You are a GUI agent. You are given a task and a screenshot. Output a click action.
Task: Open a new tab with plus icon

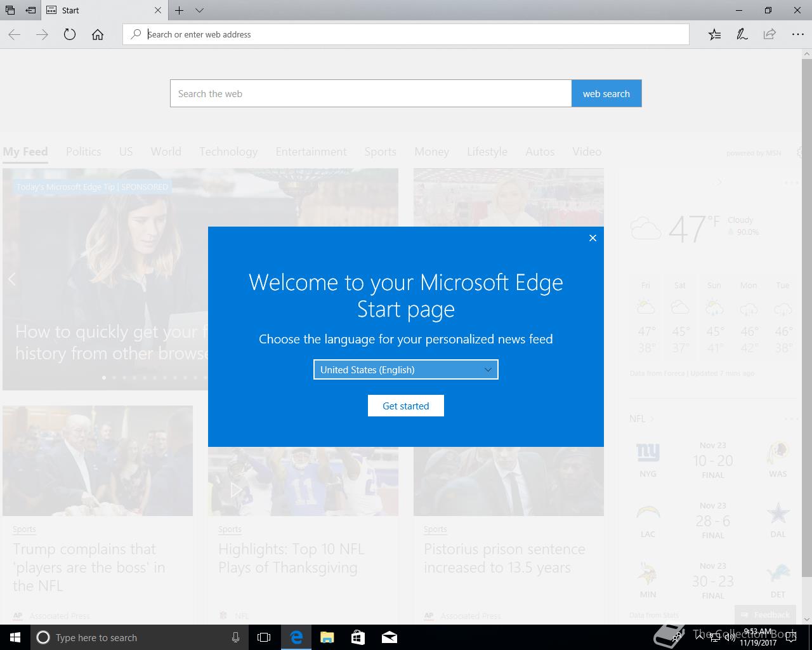[180, 10]
